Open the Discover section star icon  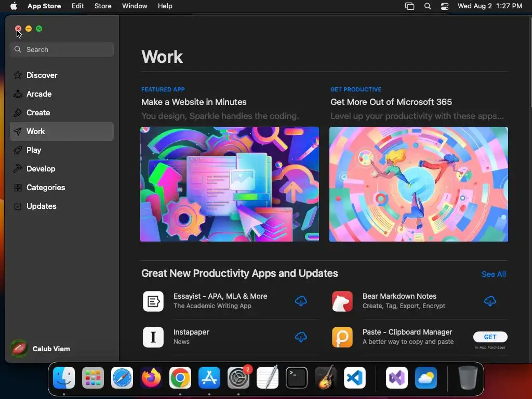18,75
